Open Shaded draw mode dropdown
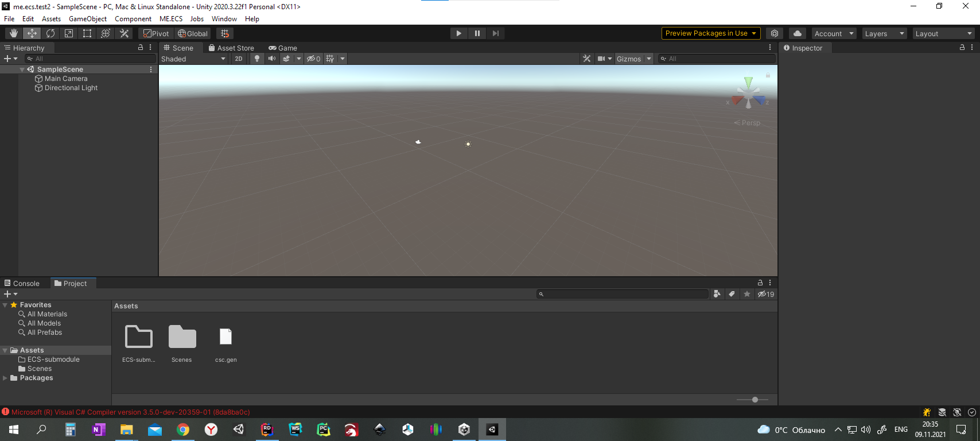980x441 pixels. click(x=193, y=59)
